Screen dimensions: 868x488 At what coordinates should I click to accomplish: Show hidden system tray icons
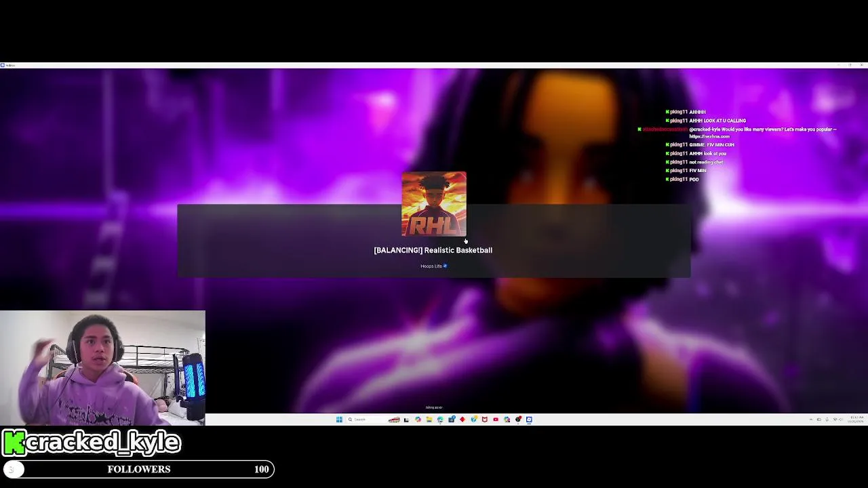811,420
